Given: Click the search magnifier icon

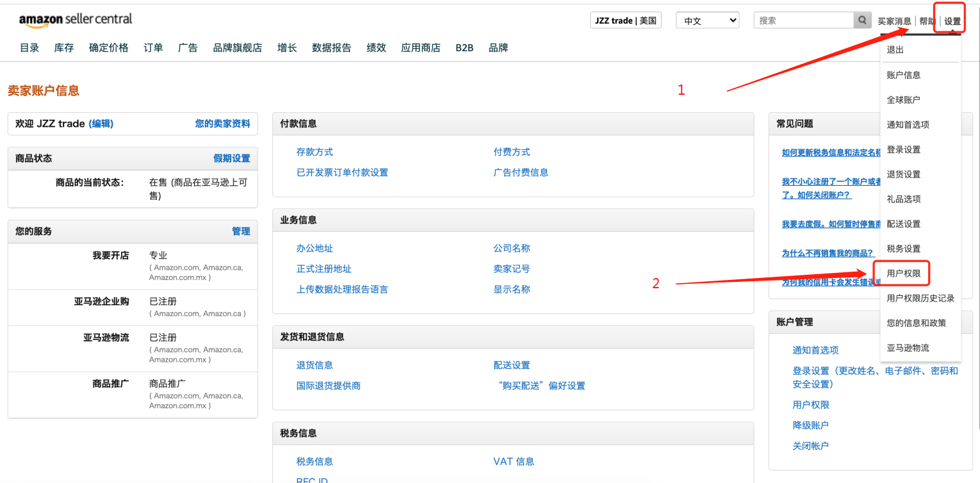Looking at the screenshot, I should pos(863,20).
